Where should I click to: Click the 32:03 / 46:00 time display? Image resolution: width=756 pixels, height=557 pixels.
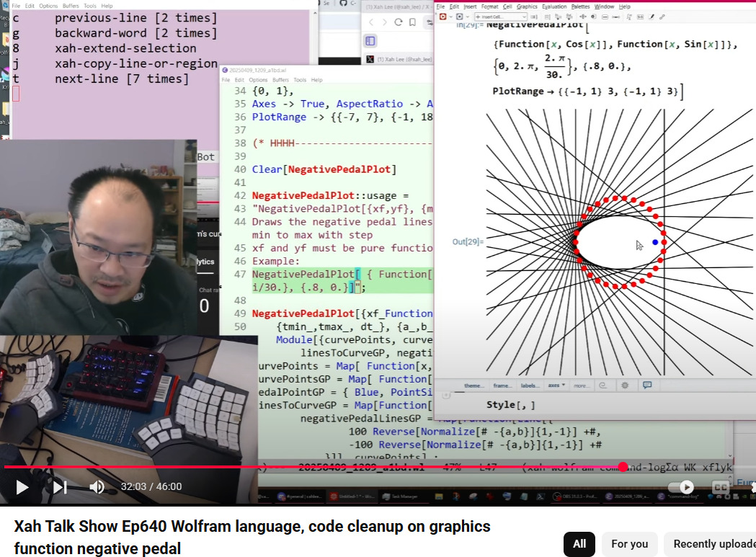(151, 486)
